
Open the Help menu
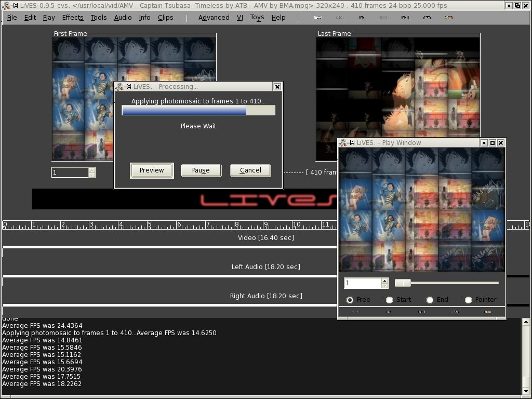point(278,18)
